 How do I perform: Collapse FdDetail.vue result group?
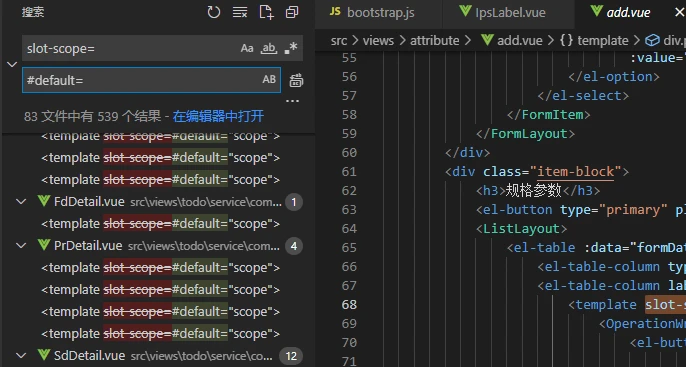(21, 202)
